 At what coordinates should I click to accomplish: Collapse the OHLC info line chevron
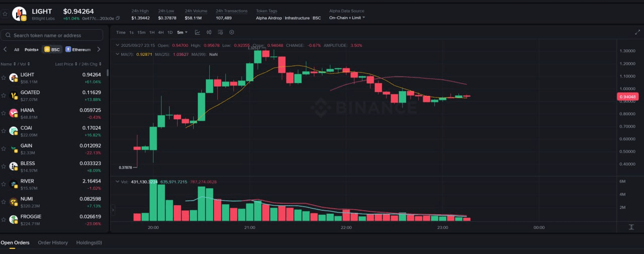[x=117, y=45]
